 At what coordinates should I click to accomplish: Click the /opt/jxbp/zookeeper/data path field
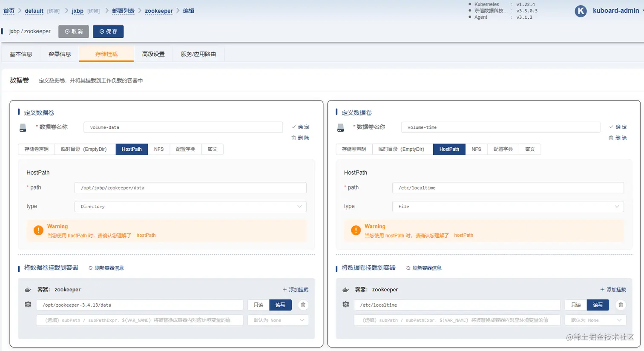[x=190, y=188]
